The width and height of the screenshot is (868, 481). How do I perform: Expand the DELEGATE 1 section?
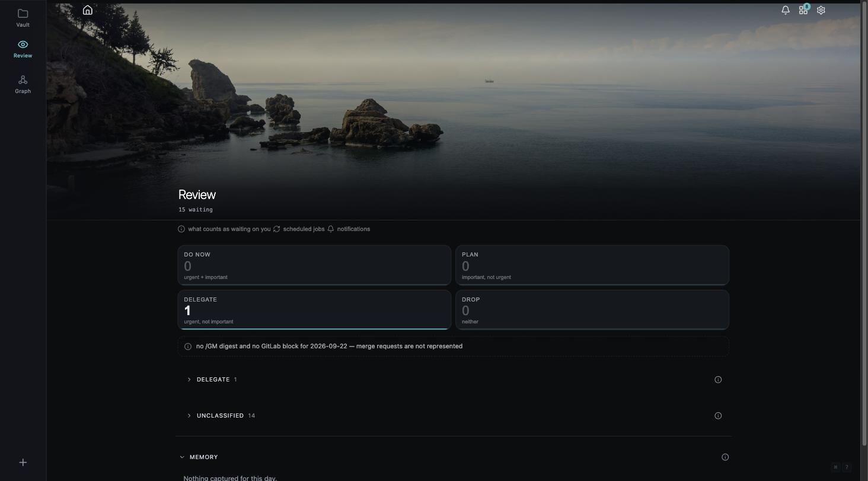pos(212,380)
